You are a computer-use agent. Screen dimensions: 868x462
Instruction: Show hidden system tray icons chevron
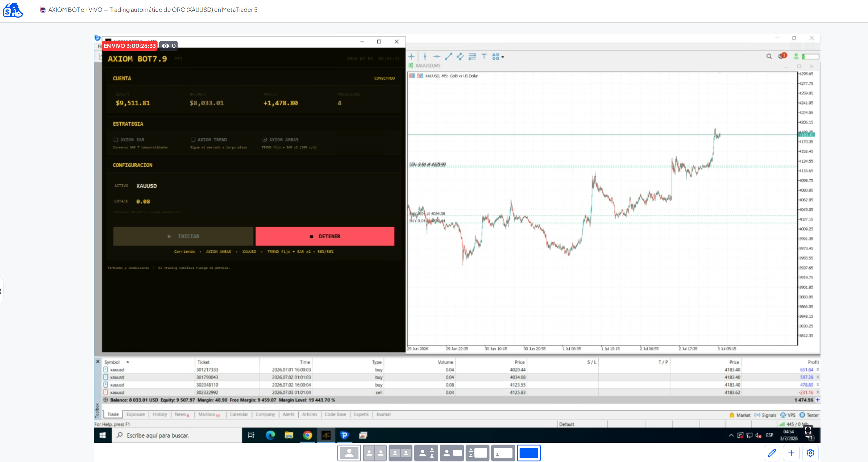point(731,435)
